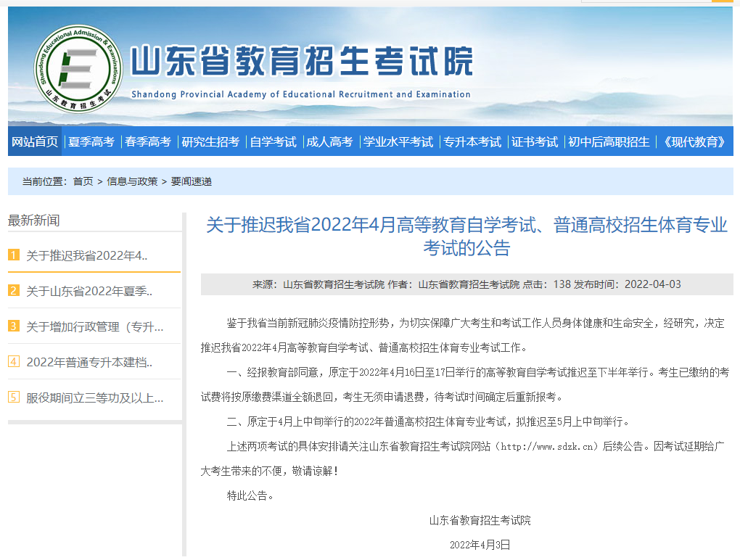Click the number 1 news badge
740x560 pixels.
point(14,255)
